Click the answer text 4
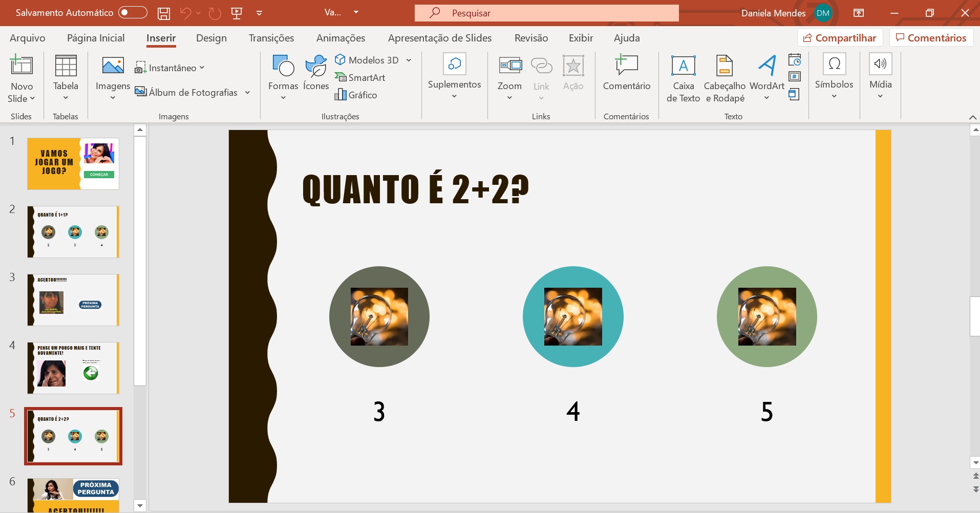This screenshot has height=513, width=980. pos(573,411)
